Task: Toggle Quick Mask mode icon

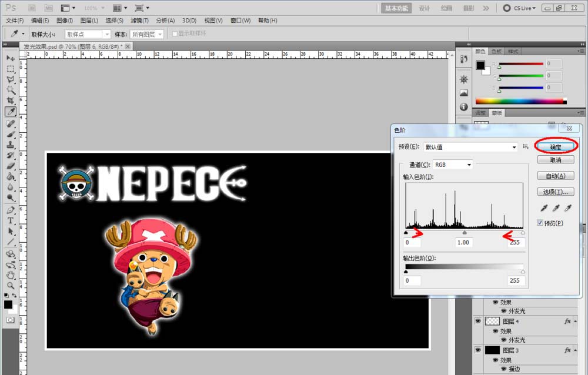Action: (x=11, y=320)
